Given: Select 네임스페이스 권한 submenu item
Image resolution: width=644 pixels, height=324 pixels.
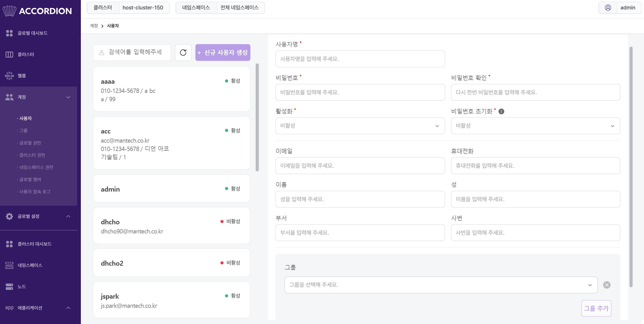Looking at the screenshot, I should [36, 167].
